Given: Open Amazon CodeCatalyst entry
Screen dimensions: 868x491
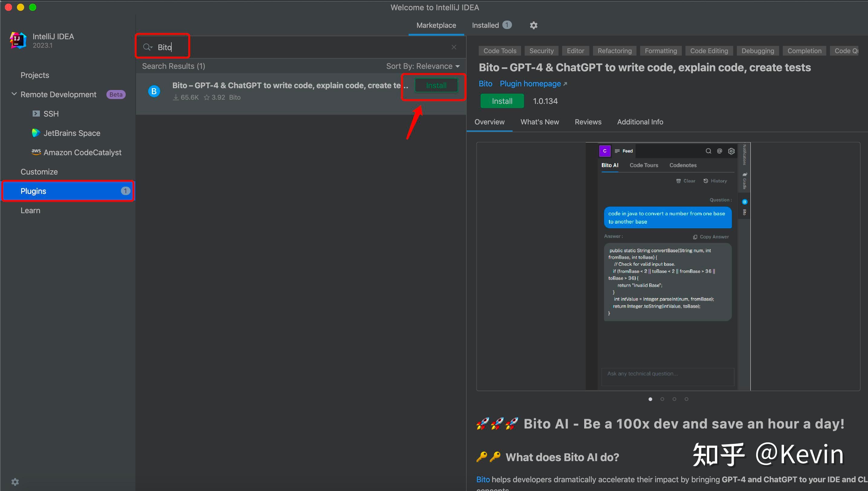Looking at the screenshot, I should pyautogui.click(x=82, y=152).
